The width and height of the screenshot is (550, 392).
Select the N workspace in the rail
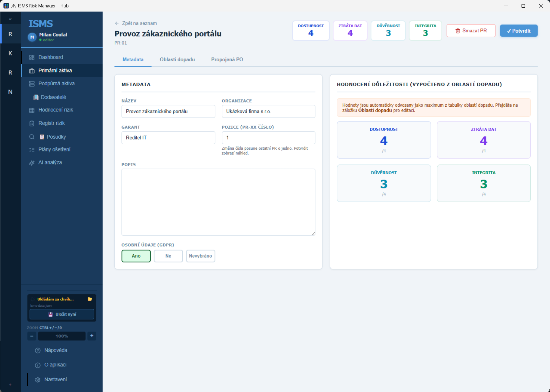(10, 92)
